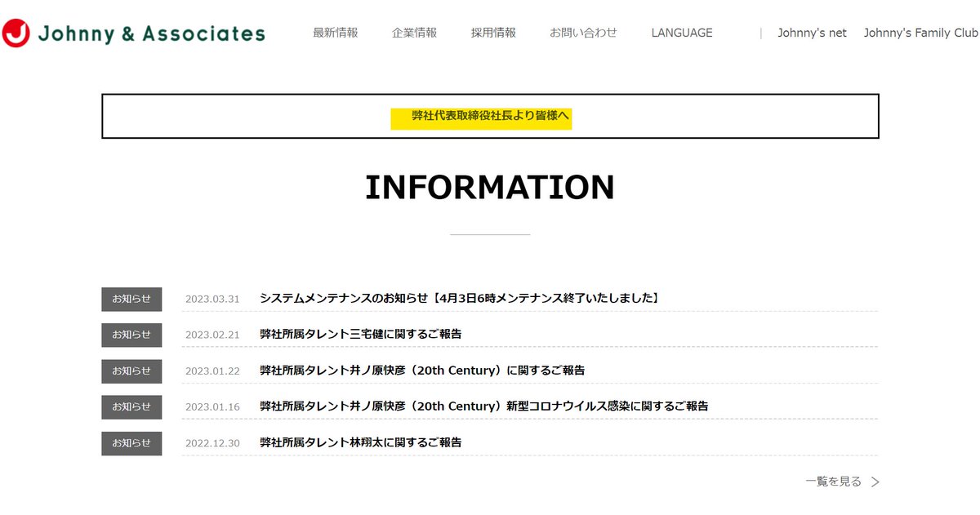Open the 採用情報 menu item

[493, 33]
